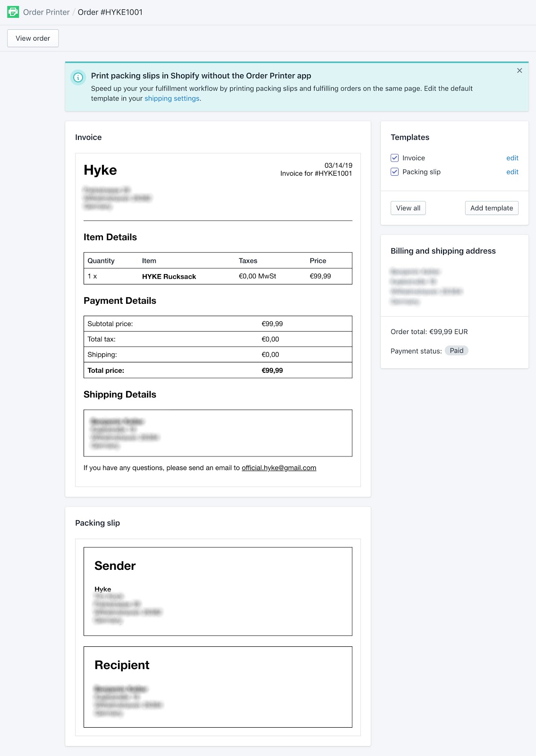Click the Templates panel heading
536x756 pixels.
click(410, 137)
